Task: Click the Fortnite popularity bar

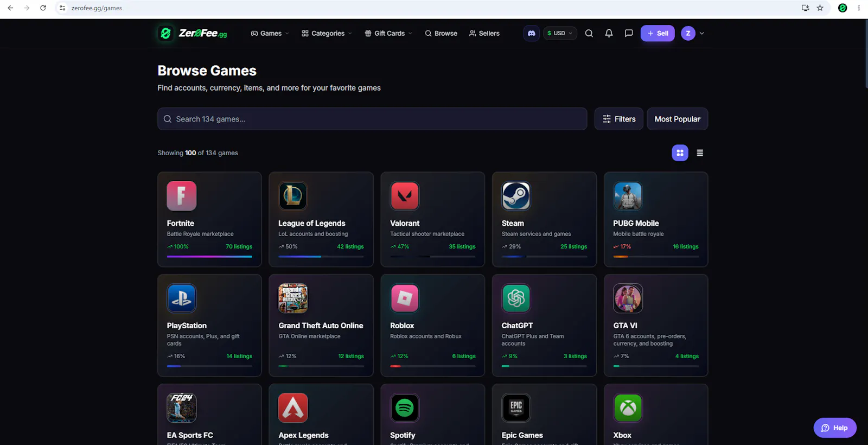Action: point(209,256)
